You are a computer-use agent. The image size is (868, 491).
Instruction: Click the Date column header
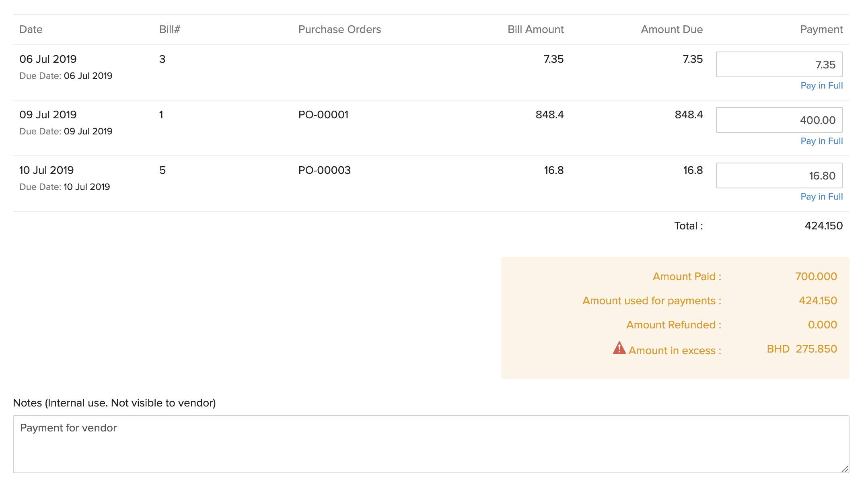point(31,29)
